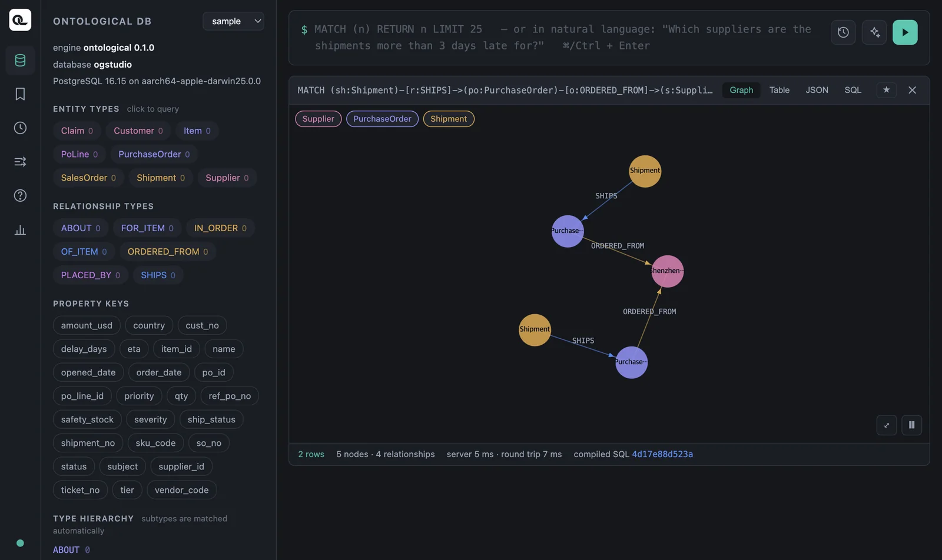Click the ORDERED_FROM relationship type
The width and height of the screenshot is (942, 560).
pyautogui.click(x=168, y=252)
